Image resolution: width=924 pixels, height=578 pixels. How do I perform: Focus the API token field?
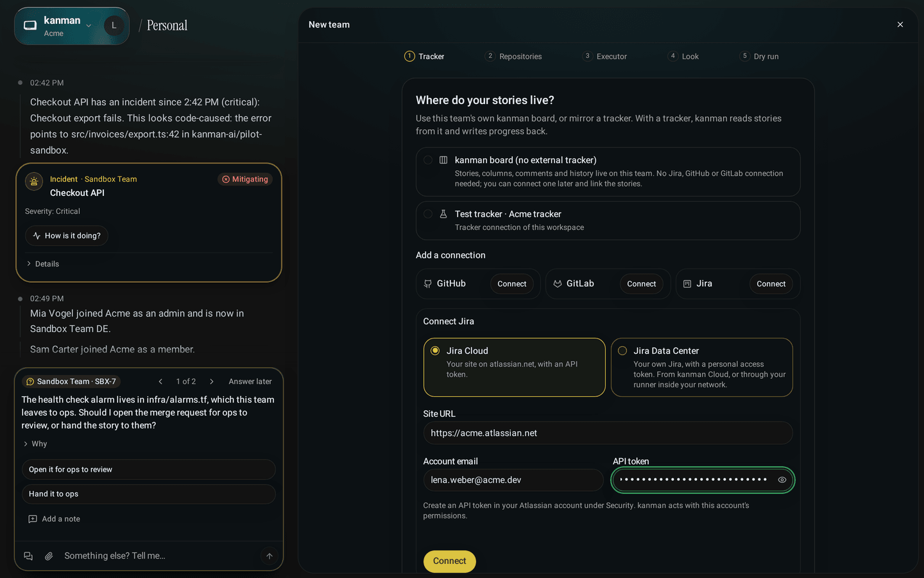[703, 480]
